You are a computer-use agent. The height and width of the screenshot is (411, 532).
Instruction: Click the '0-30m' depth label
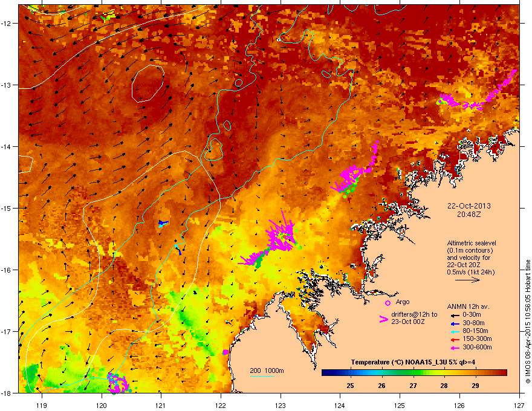click(472, 315)
